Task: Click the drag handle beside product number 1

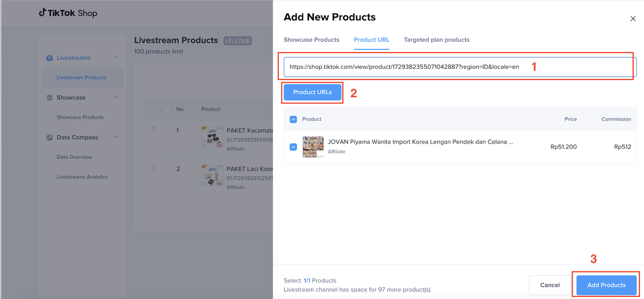Action: click(154, 130)
